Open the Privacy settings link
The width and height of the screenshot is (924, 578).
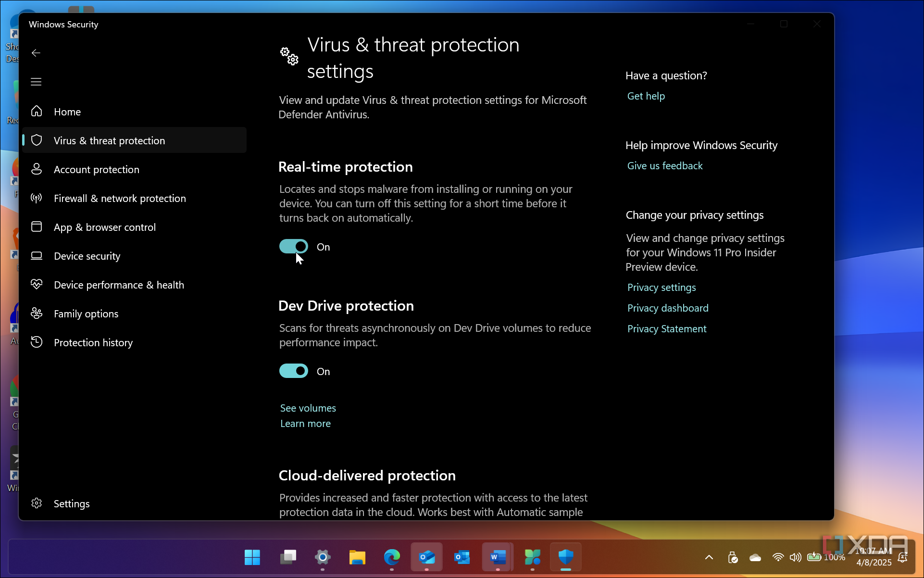(662, 288)
